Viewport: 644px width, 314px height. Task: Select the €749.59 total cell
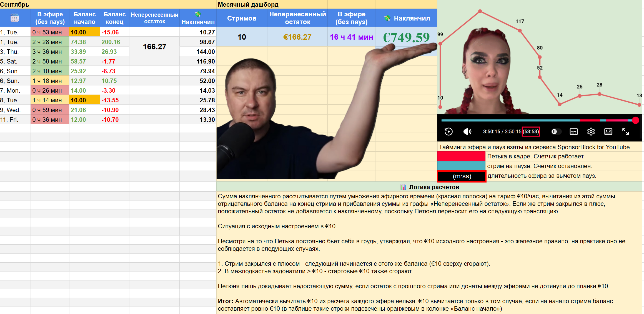click(x=406, y=37)
